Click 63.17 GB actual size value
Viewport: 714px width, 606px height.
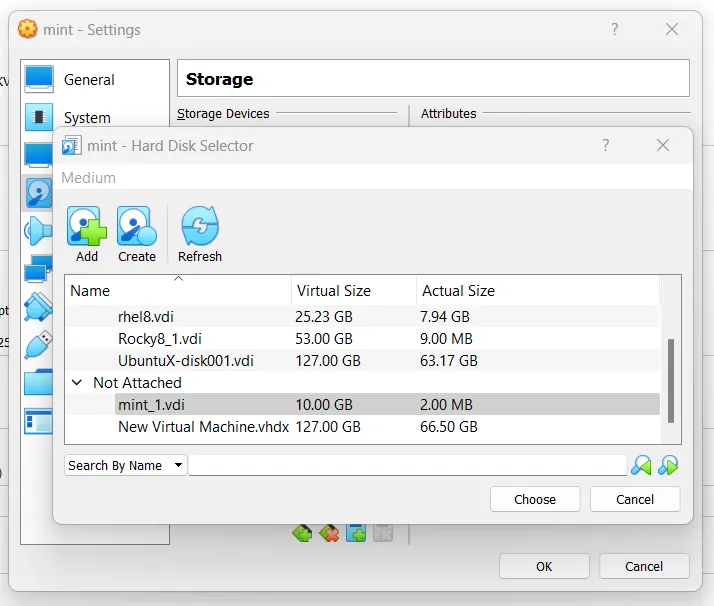pyautogui.click(x=449, y=361)
